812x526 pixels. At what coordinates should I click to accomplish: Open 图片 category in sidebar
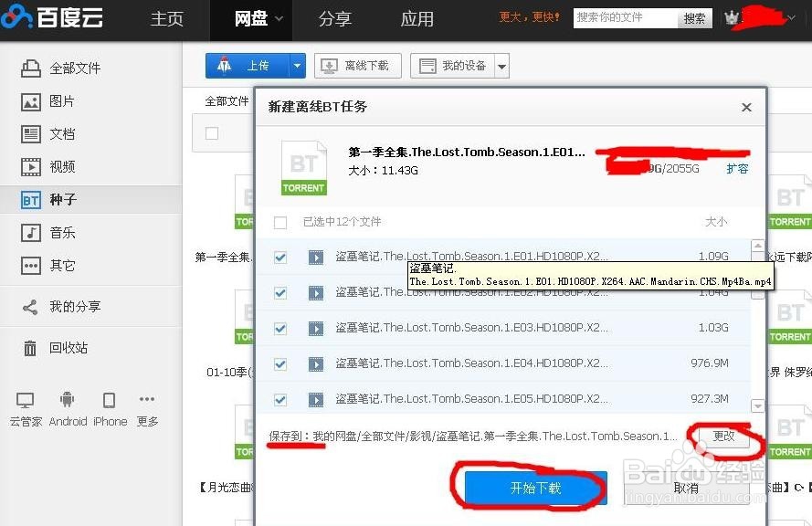pyautogui.click(x=48, y=101)
